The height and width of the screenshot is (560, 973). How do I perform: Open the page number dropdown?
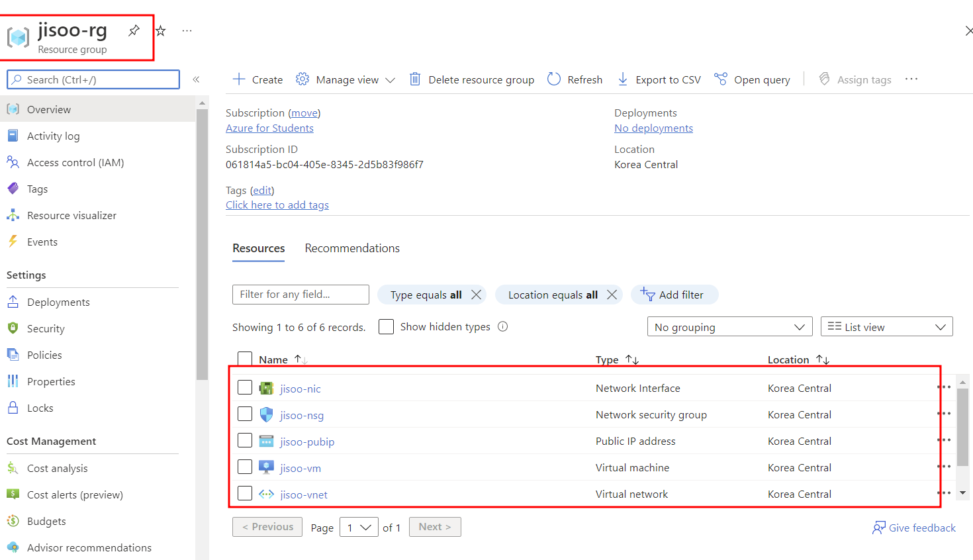359,527
